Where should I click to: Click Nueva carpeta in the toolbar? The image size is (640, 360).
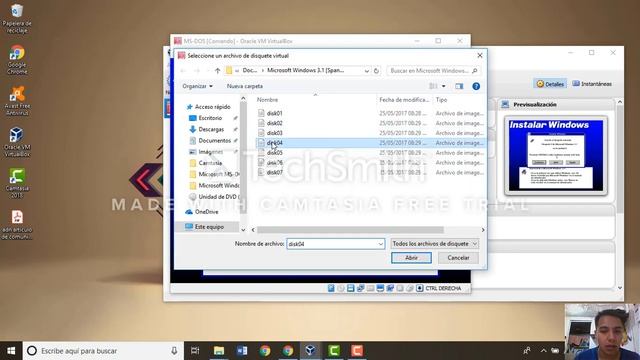point(244,86)
